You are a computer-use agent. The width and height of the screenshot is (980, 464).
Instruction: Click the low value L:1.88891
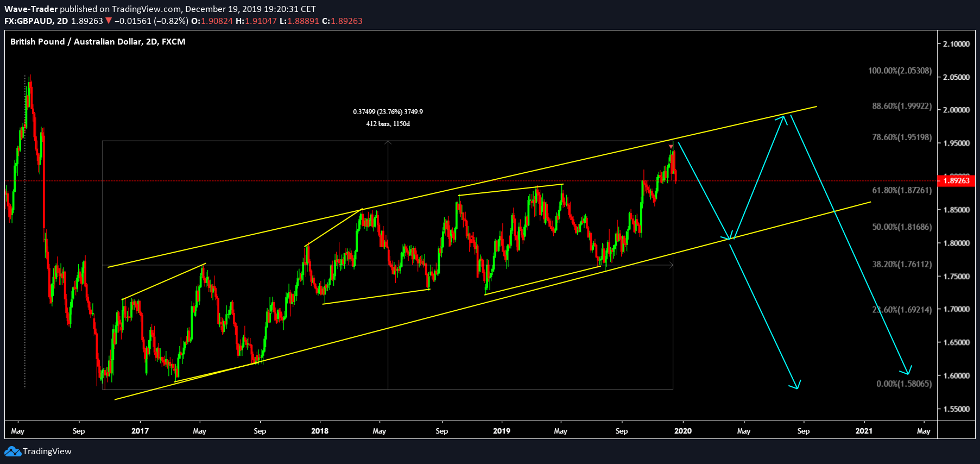click(x=299, y=21)
